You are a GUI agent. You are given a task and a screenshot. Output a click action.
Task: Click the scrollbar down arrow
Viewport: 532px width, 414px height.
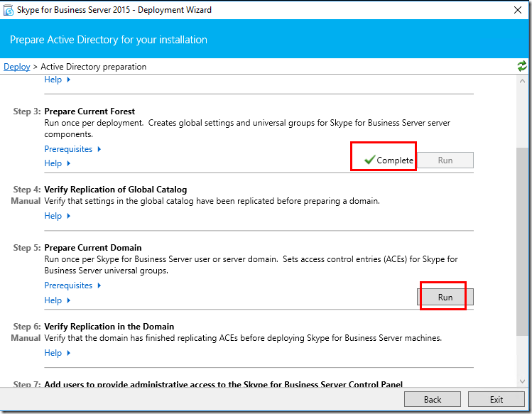(x=522, y=381)
